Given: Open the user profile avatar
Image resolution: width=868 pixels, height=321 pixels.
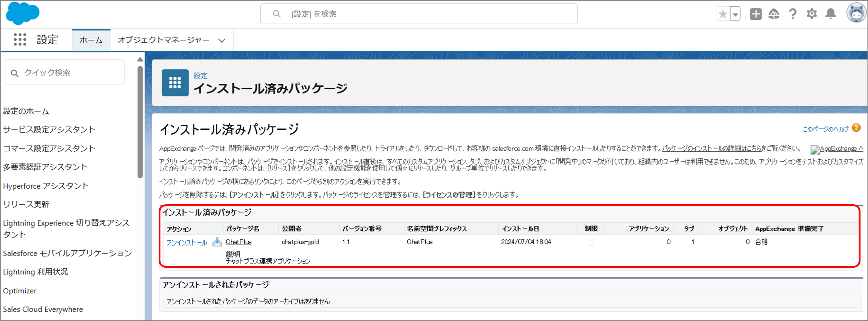Looking at the screenshot, I should pyautogui.click(x=856, y=13).
